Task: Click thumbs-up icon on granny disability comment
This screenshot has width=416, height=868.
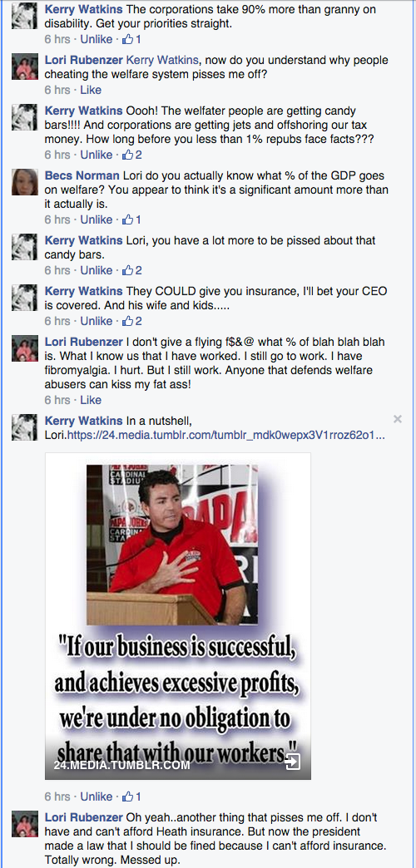Action: pos(128,39)
